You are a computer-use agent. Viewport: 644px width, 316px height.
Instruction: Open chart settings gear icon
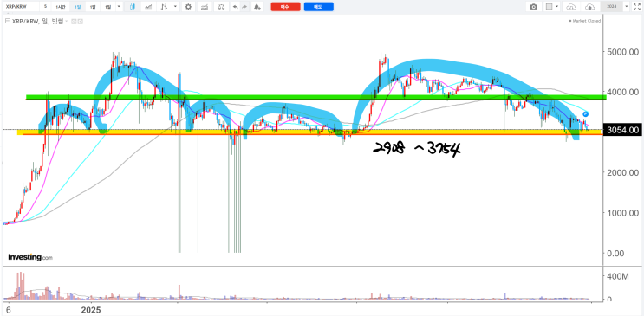[x=188, y=7]
